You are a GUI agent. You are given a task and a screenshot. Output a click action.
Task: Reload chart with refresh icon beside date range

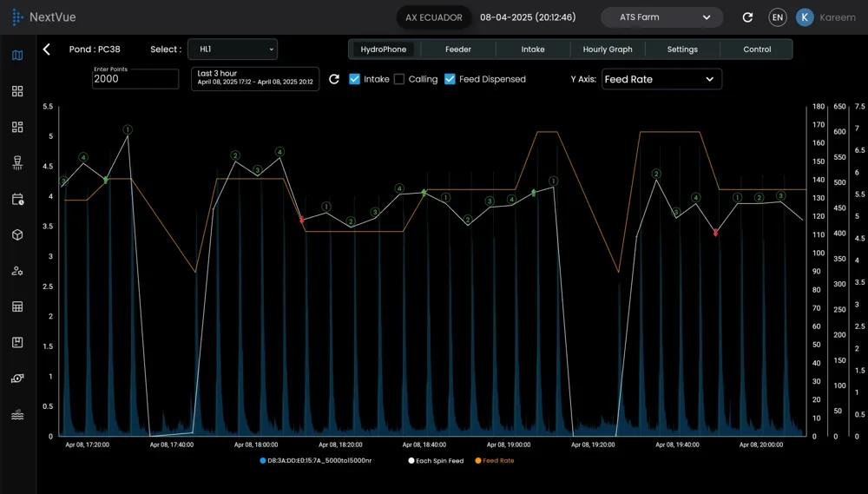[x=334, y=79]
